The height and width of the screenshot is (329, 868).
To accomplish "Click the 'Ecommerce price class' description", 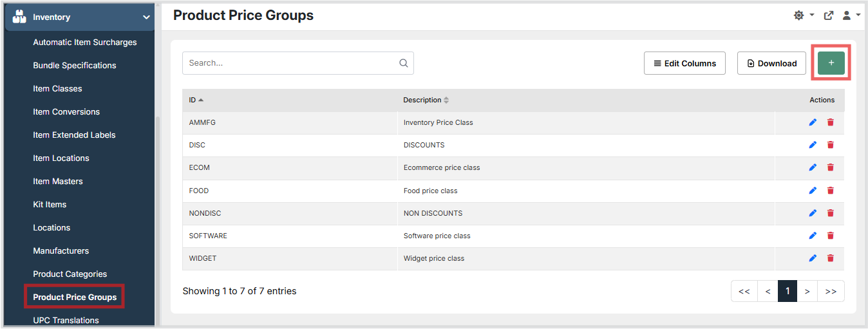I will click(442, 167).
